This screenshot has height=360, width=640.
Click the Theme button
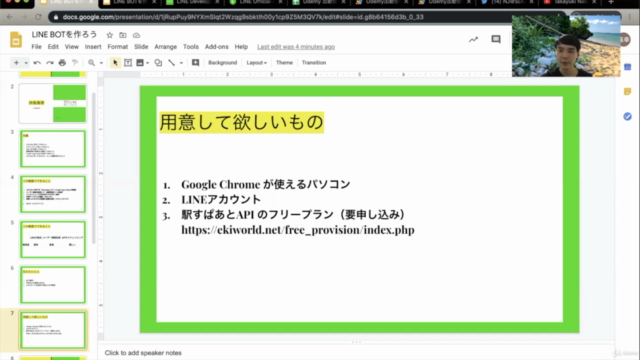(x=284, y=62)
